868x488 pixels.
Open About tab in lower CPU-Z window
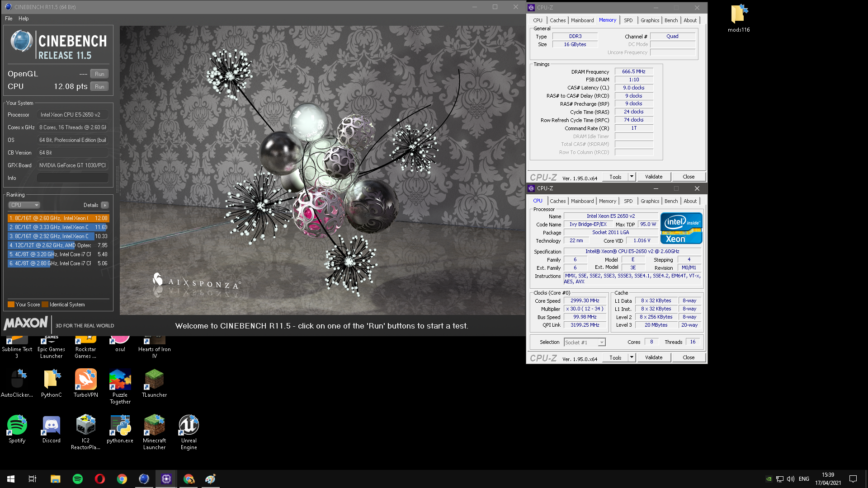[690, 201]
